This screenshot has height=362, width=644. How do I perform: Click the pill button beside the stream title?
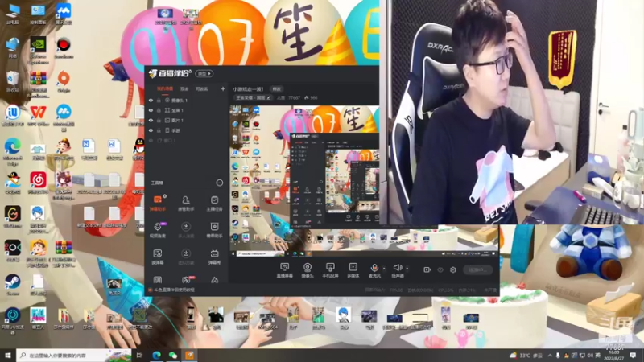tap(276, 89)
